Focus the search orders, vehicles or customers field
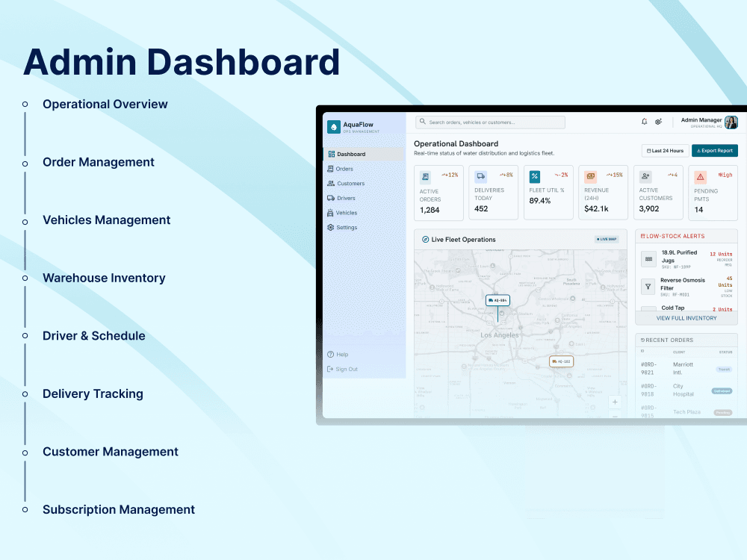Image resolution: width=747 pixels, height=560 pixels. pos(490,122)
